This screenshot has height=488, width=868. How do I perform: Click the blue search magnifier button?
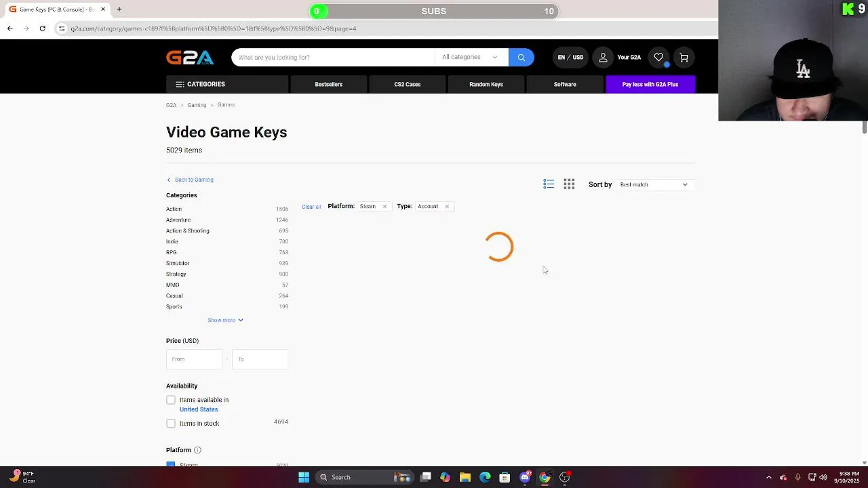[x=521, y=58]
